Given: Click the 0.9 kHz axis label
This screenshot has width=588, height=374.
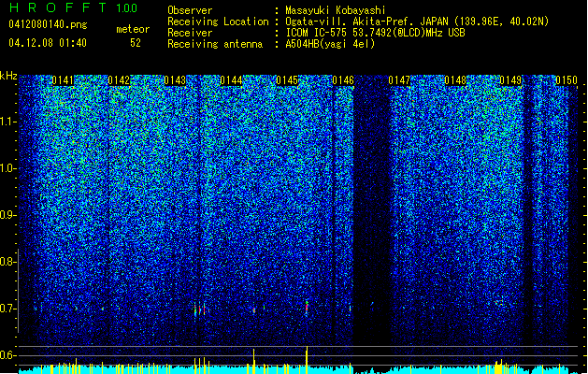Looking at the screenshot, I should click(x=7, y=215).
